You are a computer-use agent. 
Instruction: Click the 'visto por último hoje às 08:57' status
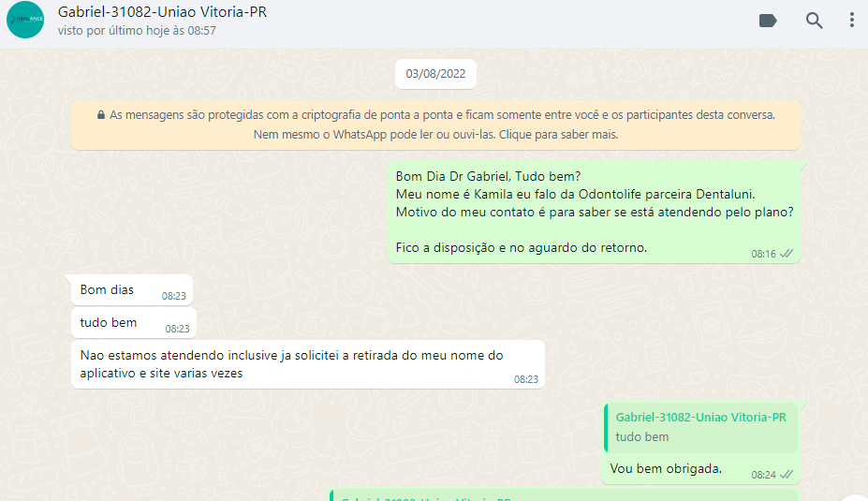pyautogui.click(x=137, y=31)
